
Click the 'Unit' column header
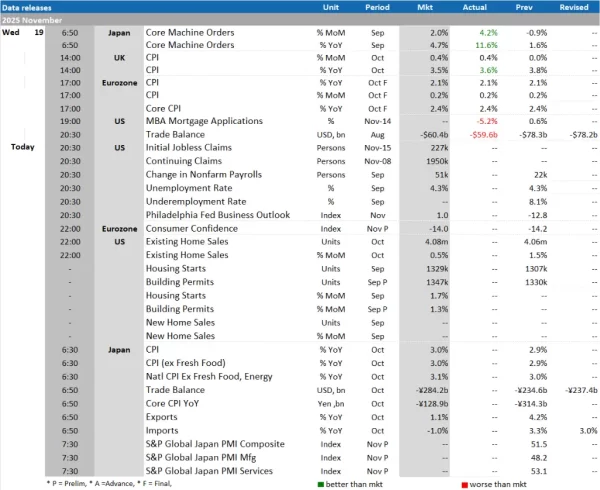[330, 6]
